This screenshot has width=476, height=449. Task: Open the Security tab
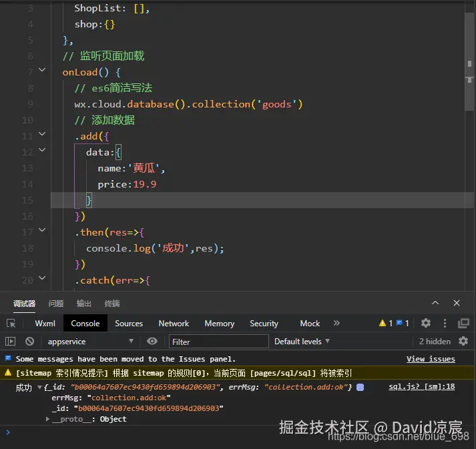(264, 324)
